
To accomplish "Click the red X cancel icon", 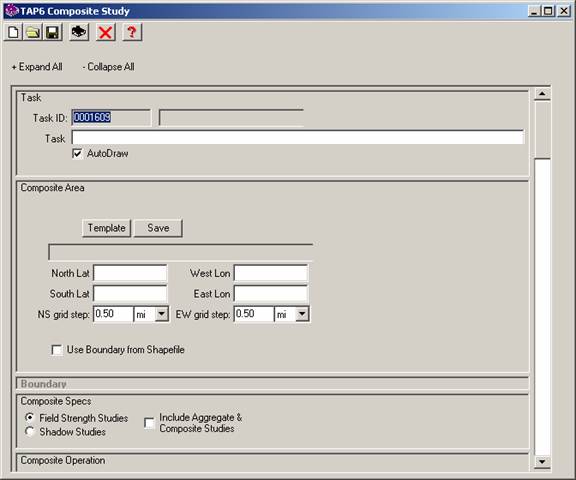I will click(x=105, y=32).
